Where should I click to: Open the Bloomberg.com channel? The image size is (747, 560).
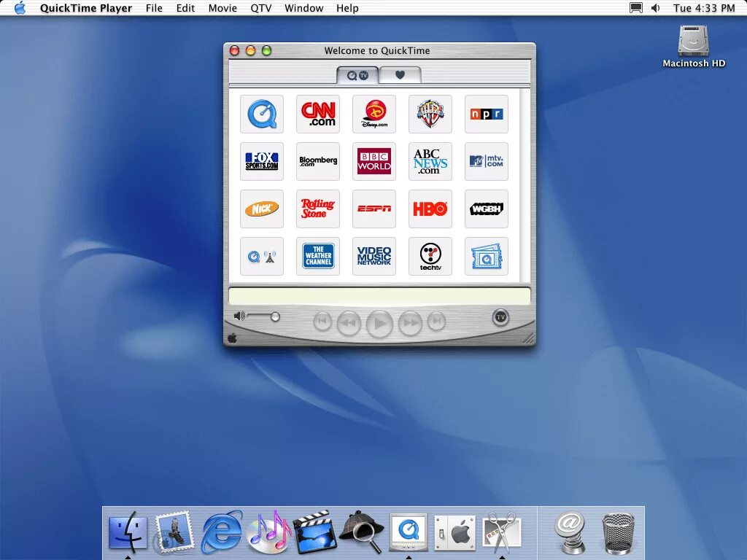tap(318, 161)
